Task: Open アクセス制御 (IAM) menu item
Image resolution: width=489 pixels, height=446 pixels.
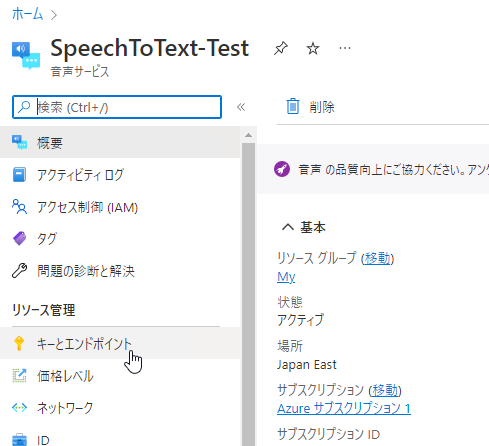Action: pyautogui.click(x=120, y=207)
